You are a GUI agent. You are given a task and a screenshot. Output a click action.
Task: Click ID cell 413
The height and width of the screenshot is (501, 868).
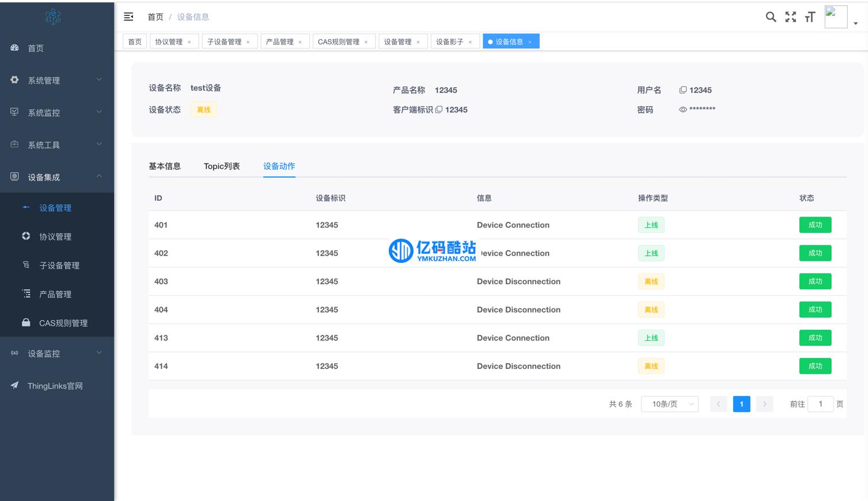[x=161, y=338]
